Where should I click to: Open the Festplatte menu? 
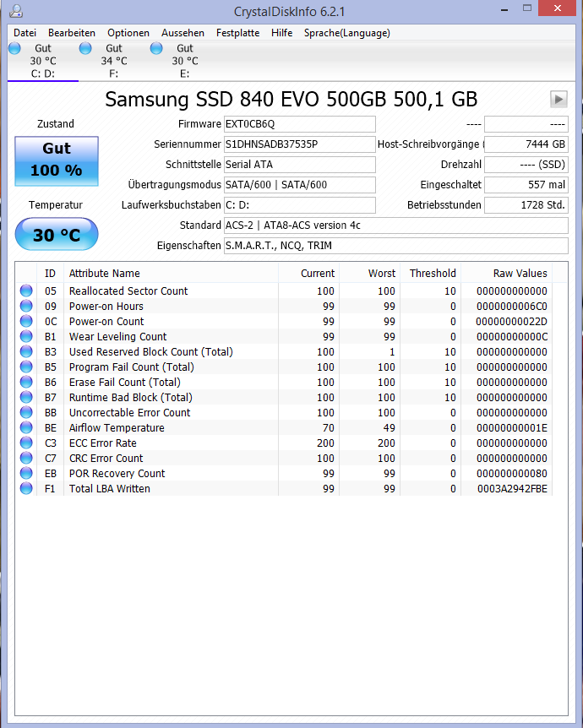(237, 33)
